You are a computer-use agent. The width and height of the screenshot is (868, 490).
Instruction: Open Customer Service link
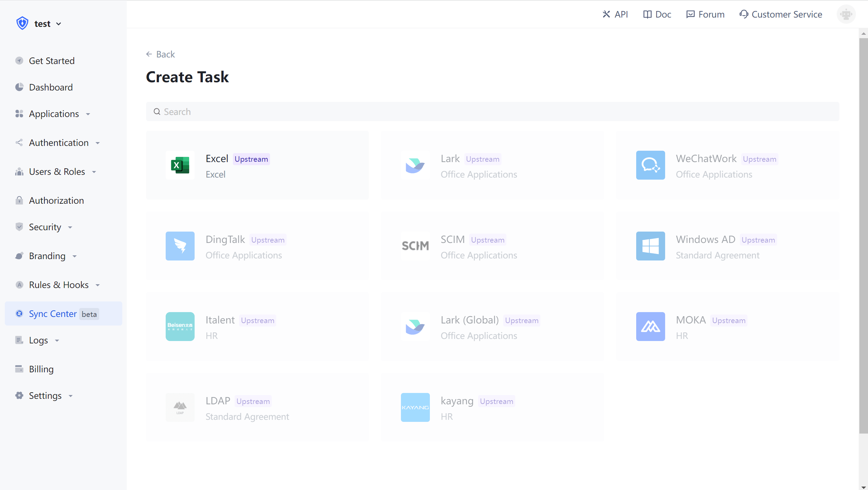(781, 14)
